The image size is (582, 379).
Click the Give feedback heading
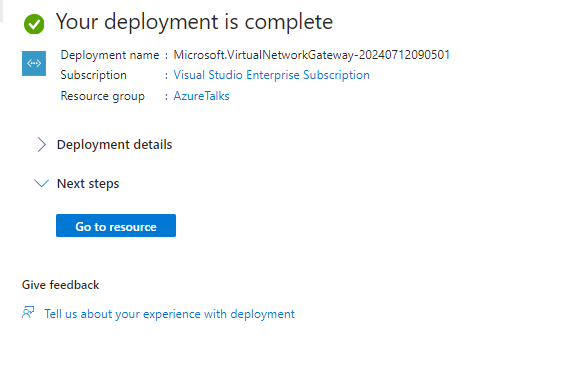pyautogui.click(x=61, y=285)
